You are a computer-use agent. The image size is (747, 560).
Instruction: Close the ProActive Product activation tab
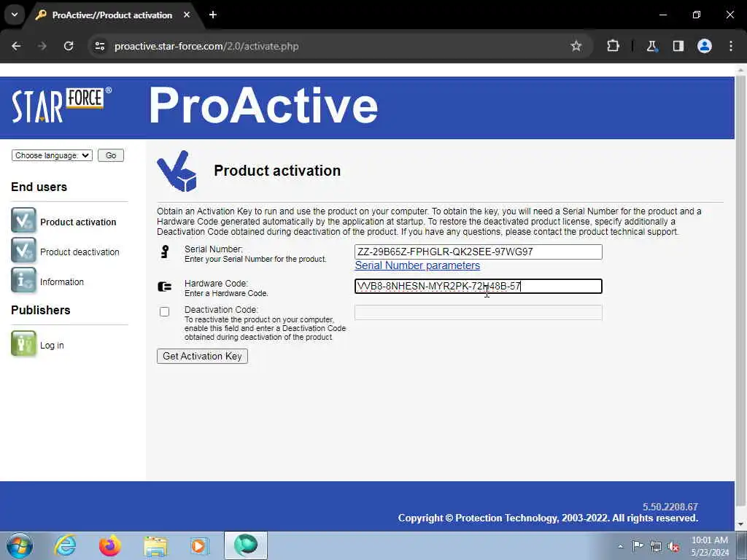point(187,15)
